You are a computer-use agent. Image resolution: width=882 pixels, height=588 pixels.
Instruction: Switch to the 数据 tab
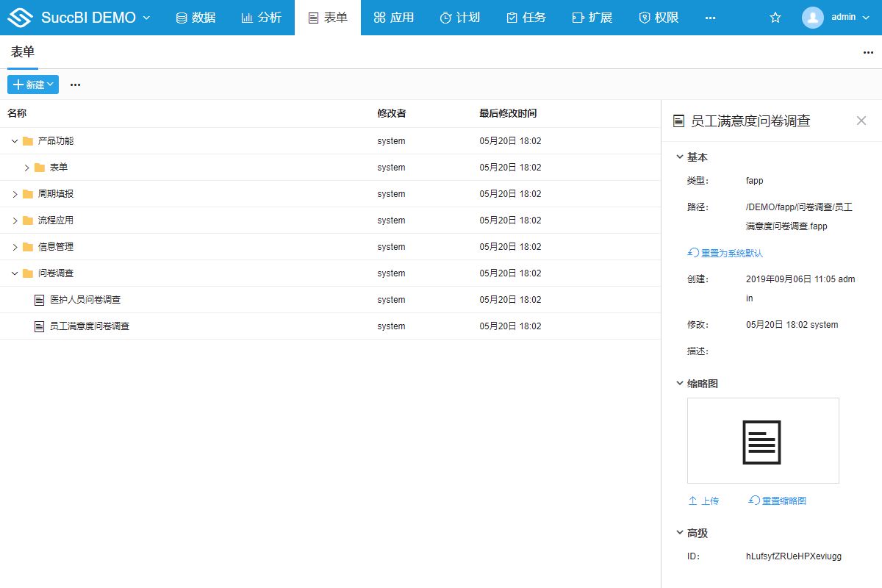[196, 18]
